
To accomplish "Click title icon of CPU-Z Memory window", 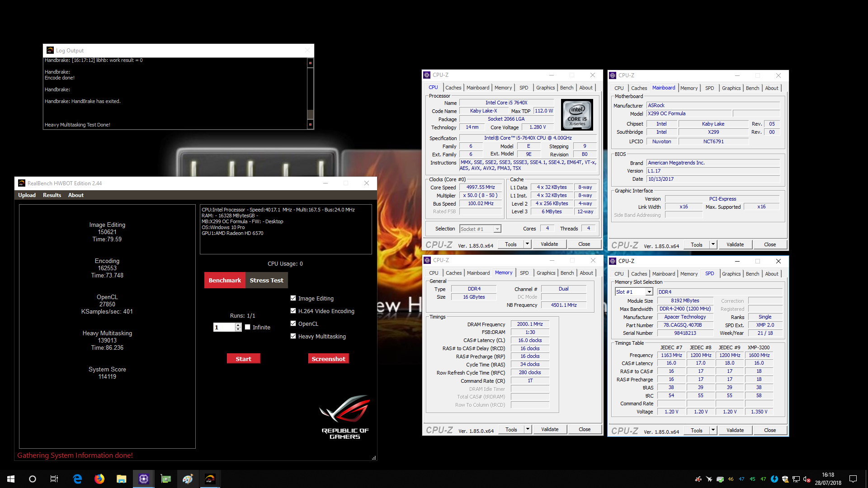I will pyautogui.click(x=427, y=260).
